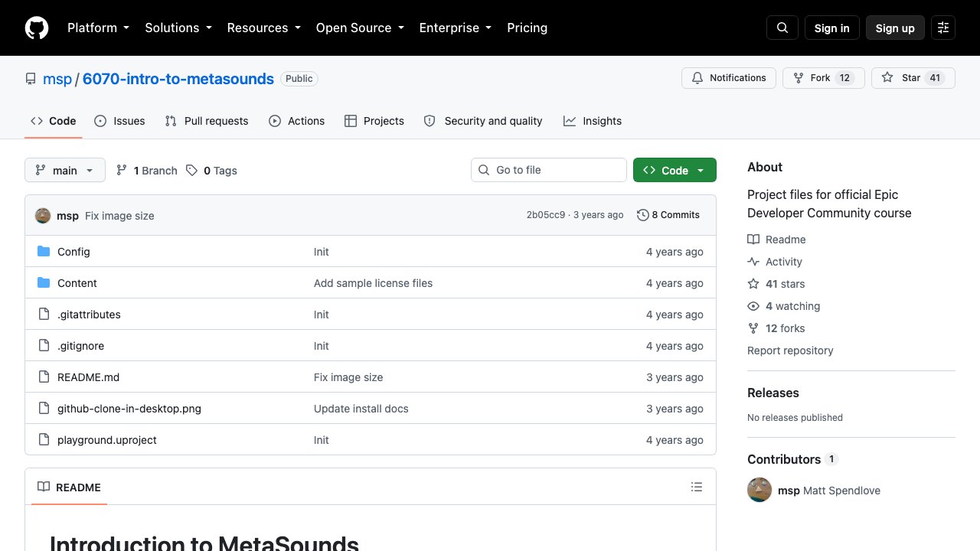Click the README.md file icon
980x551 pixels.
tap(44, 377)
